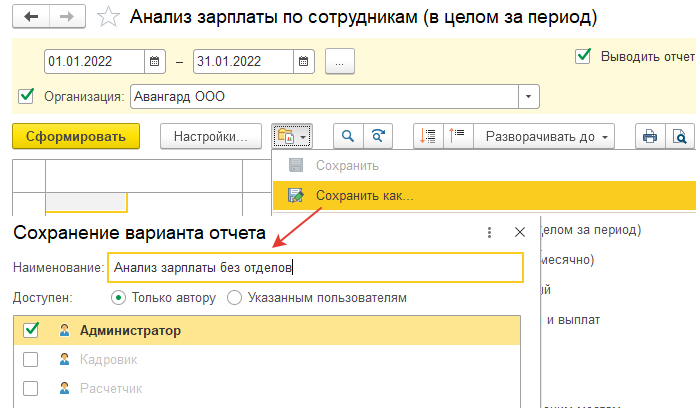
Task: Go back with the left arrow button
Action: (x=31, y=17)
